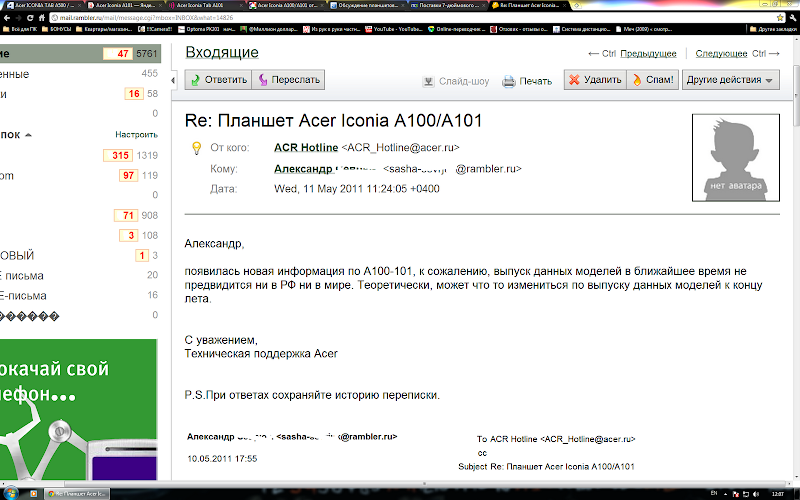The height and width of the screenshot is (500, 800).
Task: Go to Следующее message link
Action: tap(721, 54)
